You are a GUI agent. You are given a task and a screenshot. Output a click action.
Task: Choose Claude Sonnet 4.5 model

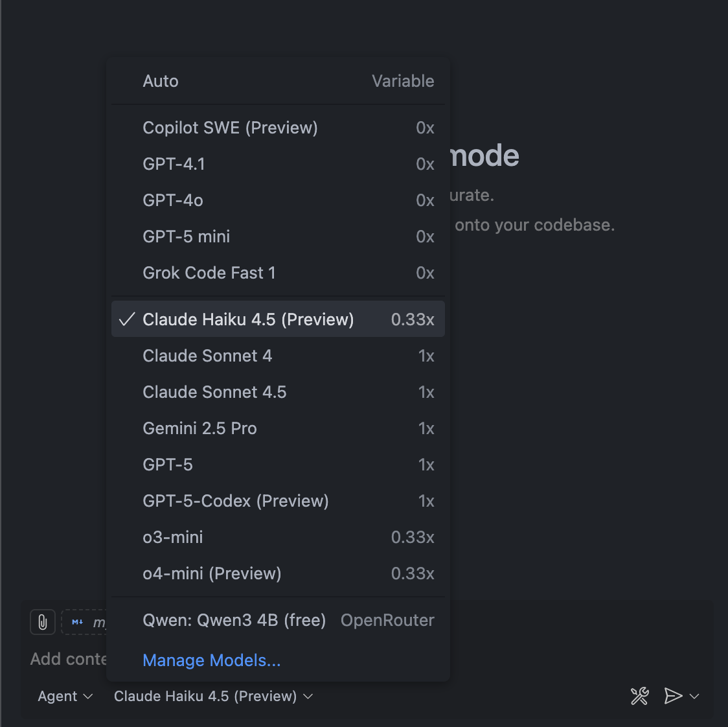(x=278, y=392)
